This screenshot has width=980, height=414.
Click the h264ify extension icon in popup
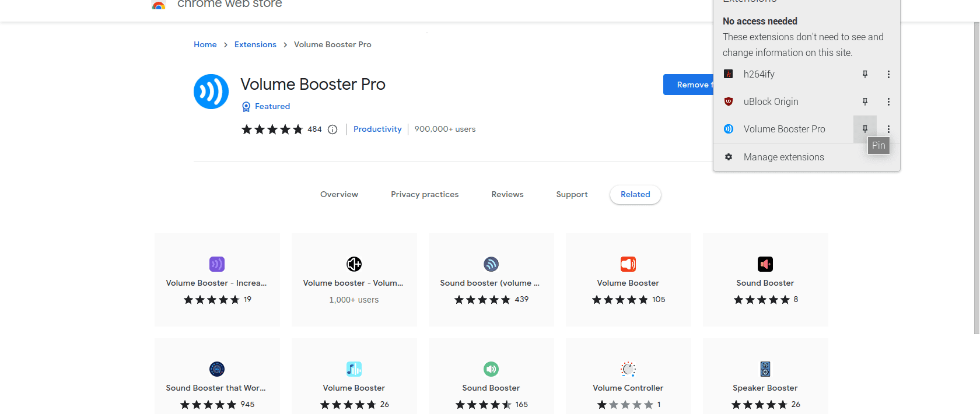[729, 74]
